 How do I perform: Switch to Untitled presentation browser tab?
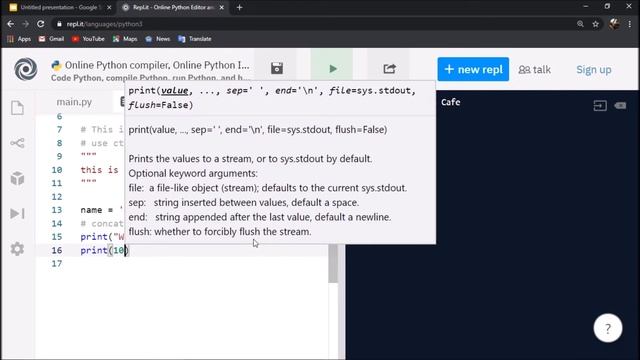60,7
